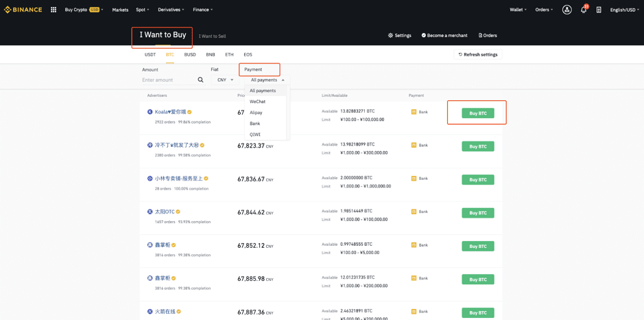This screenshot has width=644, height=320.
Task: Open 鑫掌柜 profile with 67,852.12 price
Action: coord(163,245)
